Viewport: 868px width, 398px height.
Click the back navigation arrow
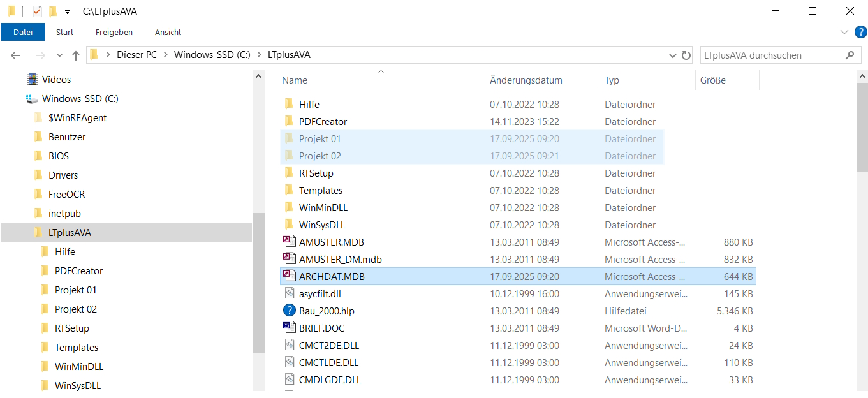[16, 55]
